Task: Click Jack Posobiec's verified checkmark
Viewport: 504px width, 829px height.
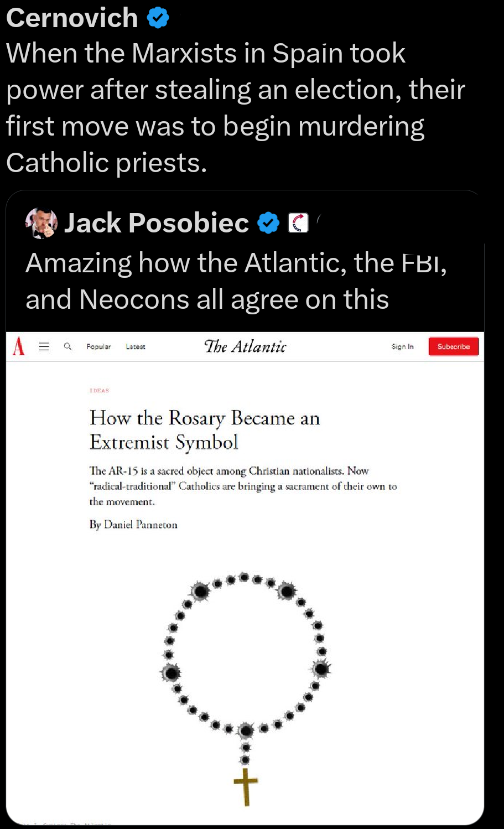Action: point(268,223)
